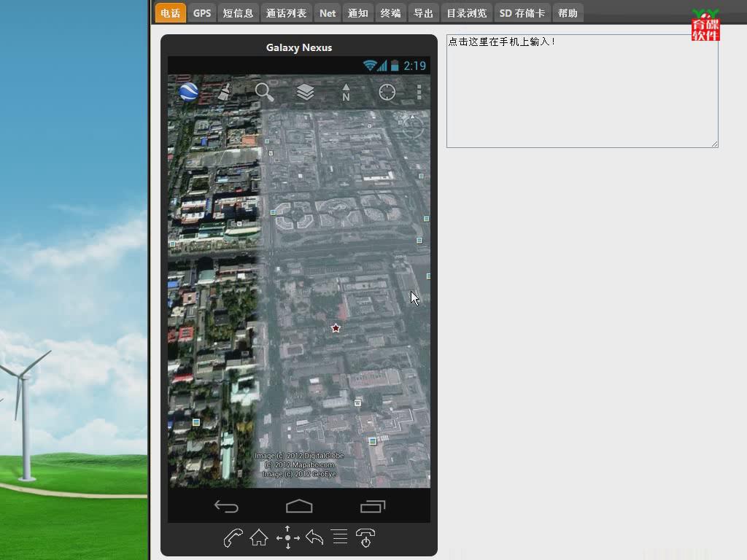Click the Galaxy Nexus device title
The image size is (747, 560).
click(x=299, y=47)
